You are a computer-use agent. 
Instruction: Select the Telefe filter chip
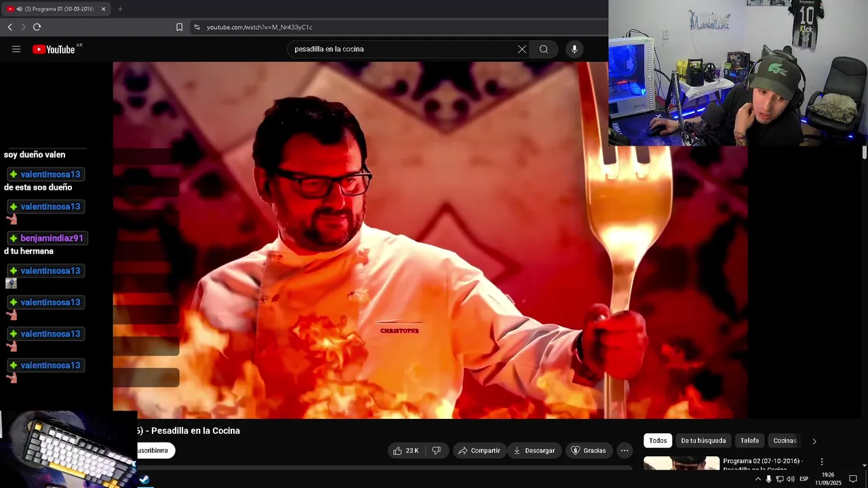click(x=749, y=441)
